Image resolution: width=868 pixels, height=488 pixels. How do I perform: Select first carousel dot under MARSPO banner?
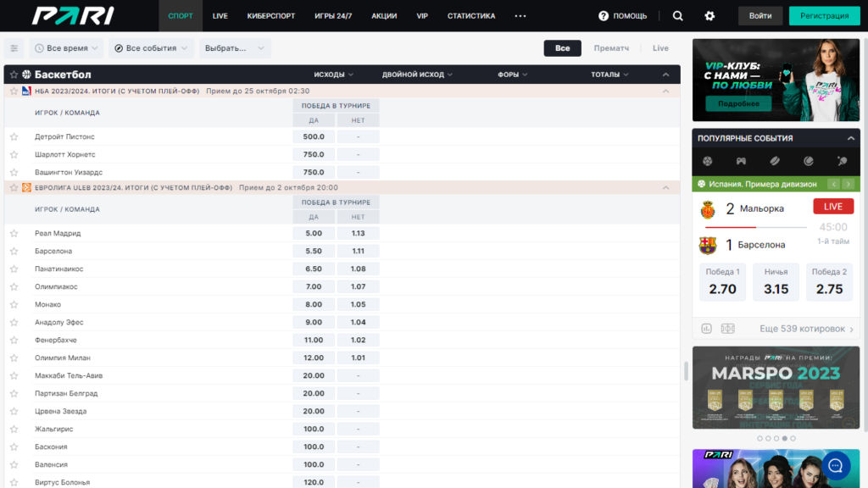[759, 438]
